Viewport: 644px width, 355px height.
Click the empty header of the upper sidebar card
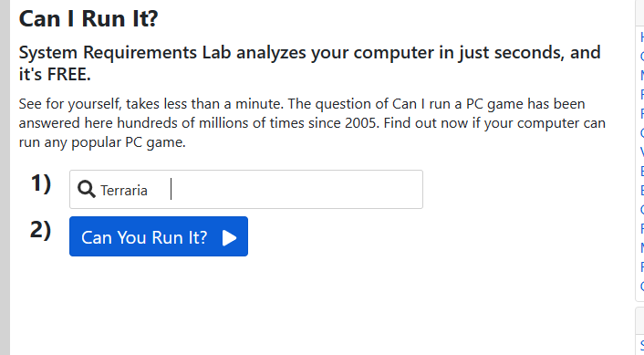click(x=639, y=13)
